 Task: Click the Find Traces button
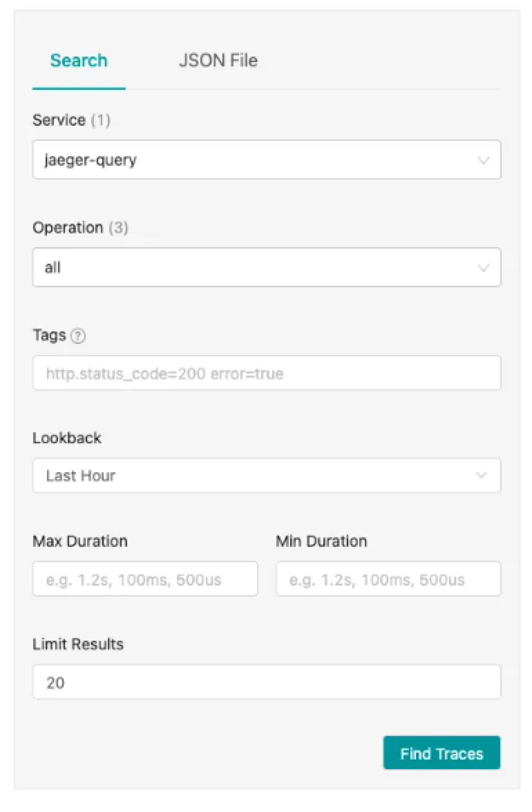441,753
